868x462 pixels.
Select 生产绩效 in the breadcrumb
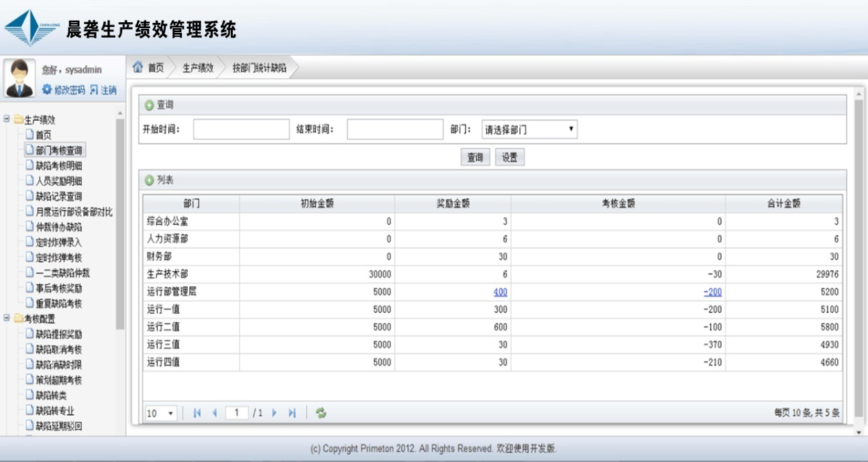pos(198,68)
